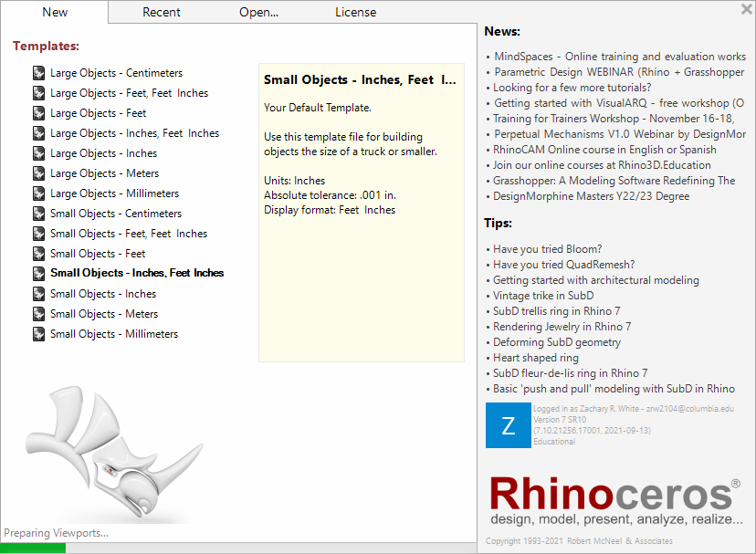Open the Deforming SubD geometry tip
This screenshot has width=756, height=554.
coord(557,342)
